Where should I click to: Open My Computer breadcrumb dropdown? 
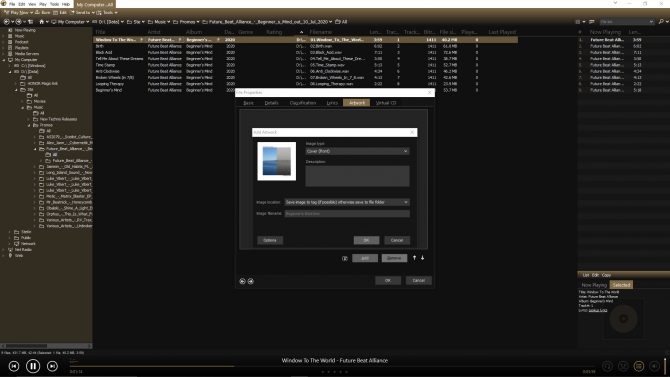[88, 22]
